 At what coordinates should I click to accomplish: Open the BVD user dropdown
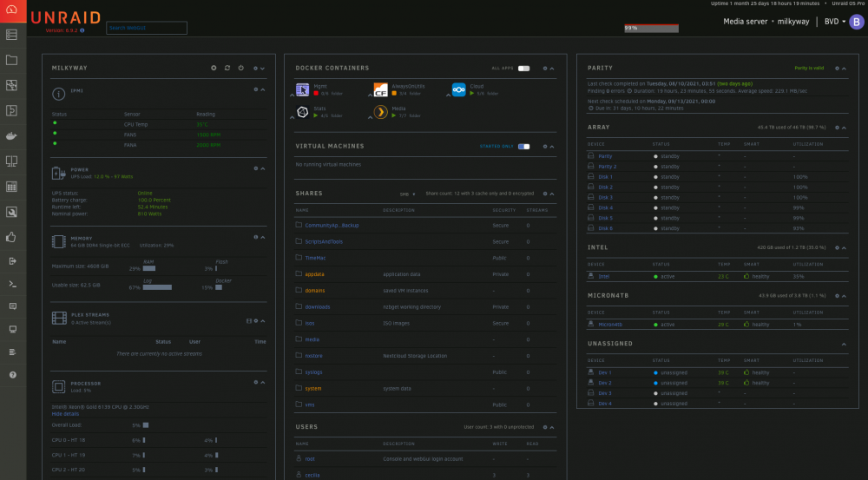(x=835, y=22)
